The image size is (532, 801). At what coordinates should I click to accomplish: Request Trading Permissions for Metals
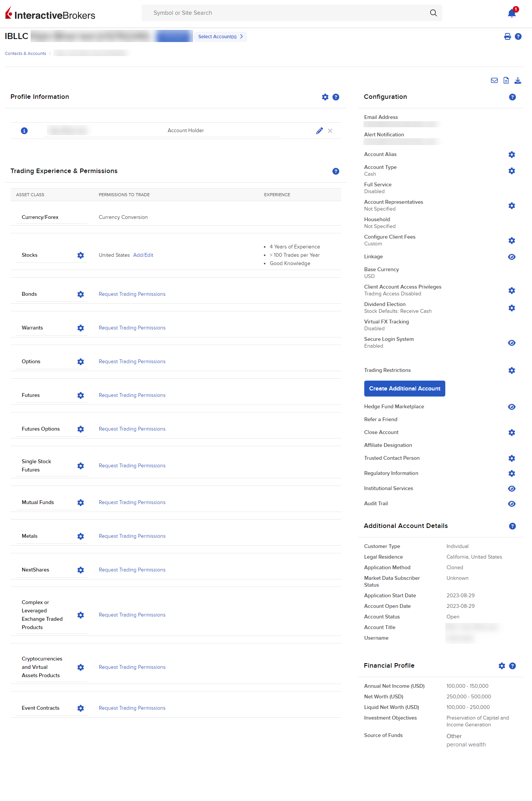[132, 536]
